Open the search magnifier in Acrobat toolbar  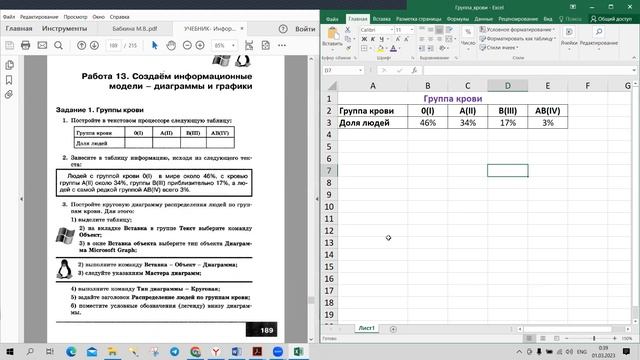coord(58,45)
